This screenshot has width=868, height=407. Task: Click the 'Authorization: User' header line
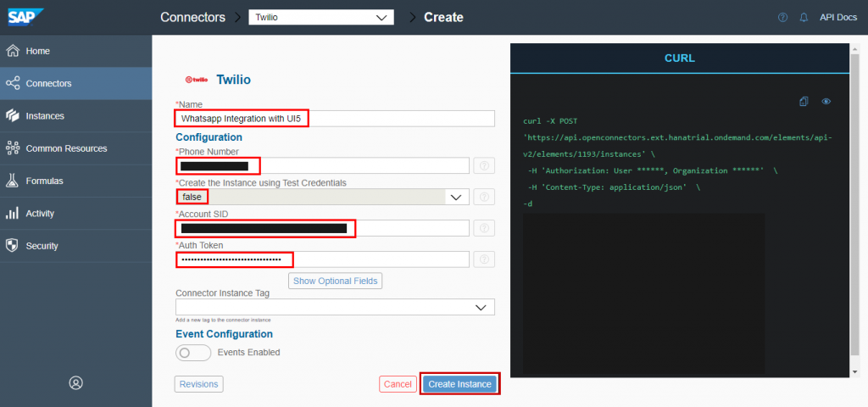pos(652,170)
